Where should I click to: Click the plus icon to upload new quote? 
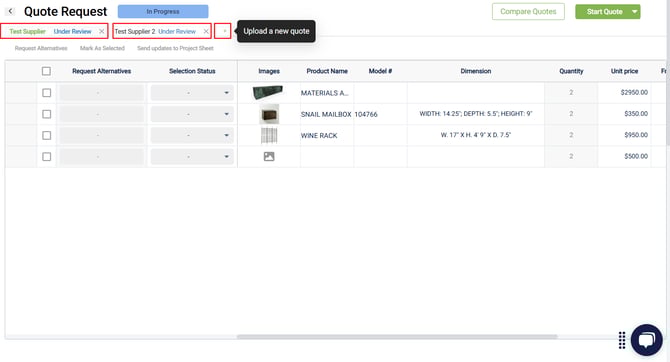(x=224, y=31)
